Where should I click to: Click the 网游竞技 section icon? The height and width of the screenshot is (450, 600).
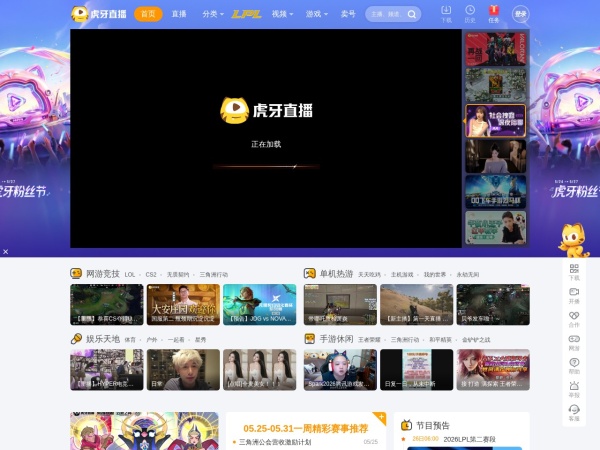click(x=76, y=274)
